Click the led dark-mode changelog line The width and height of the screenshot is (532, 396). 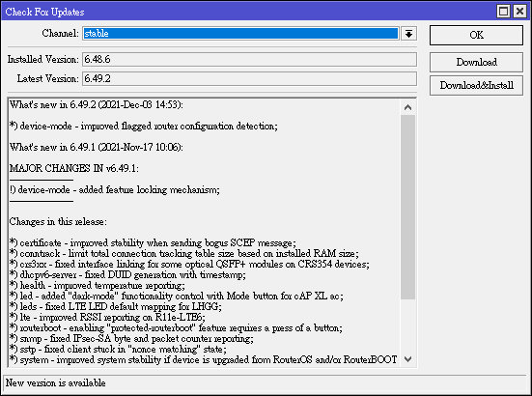(x=177, y=296)
